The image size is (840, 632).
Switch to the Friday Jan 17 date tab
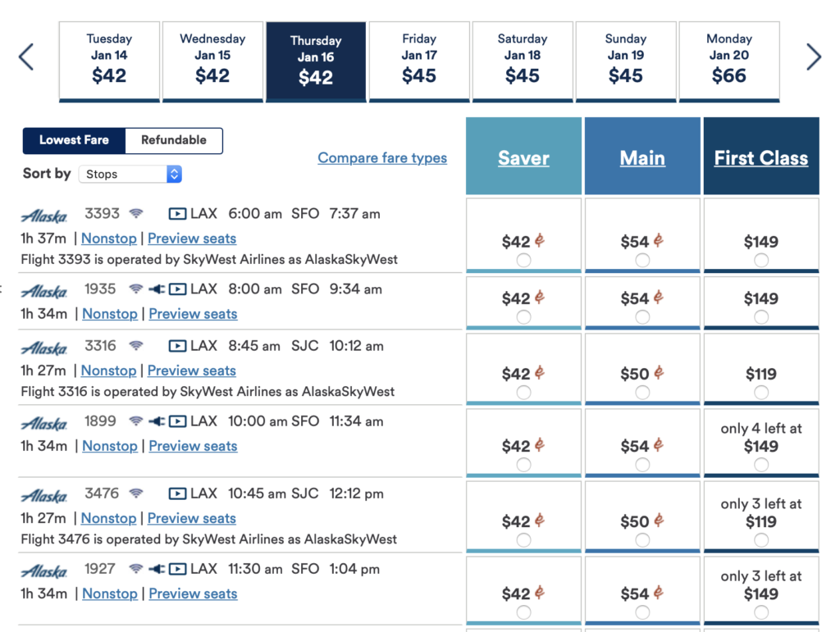pos(419,61)
